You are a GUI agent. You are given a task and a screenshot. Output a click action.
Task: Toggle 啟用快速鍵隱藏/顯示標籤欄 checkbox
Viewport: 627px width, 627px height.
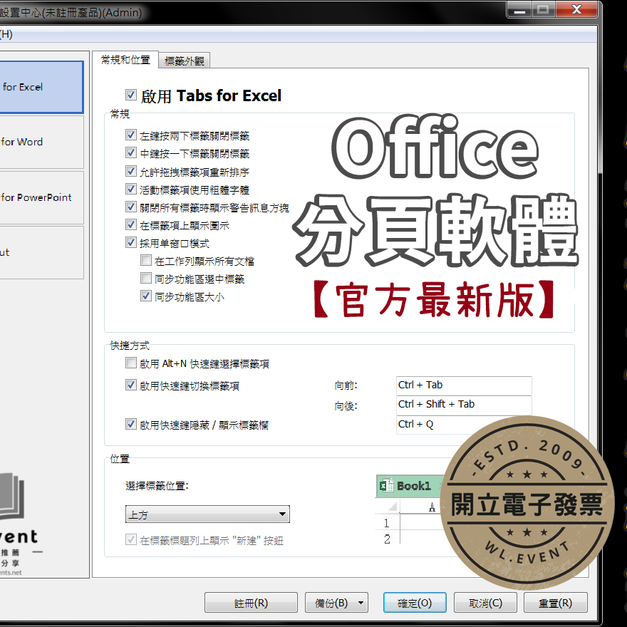pos(131,424)
